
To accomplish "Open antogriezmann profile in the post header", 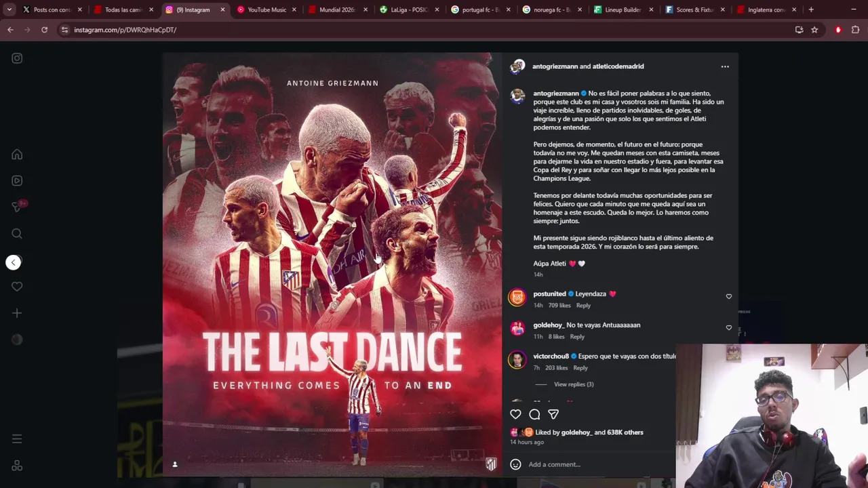I will pyautogui.click(x=555, y=66).
